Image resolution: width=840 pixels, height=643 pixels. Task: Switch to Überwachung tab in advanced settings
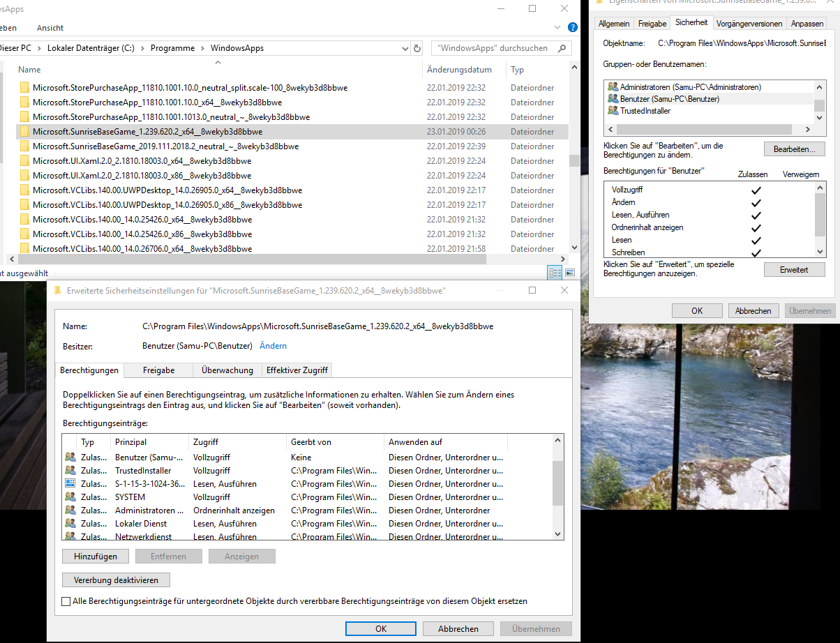tap(227, 370)
